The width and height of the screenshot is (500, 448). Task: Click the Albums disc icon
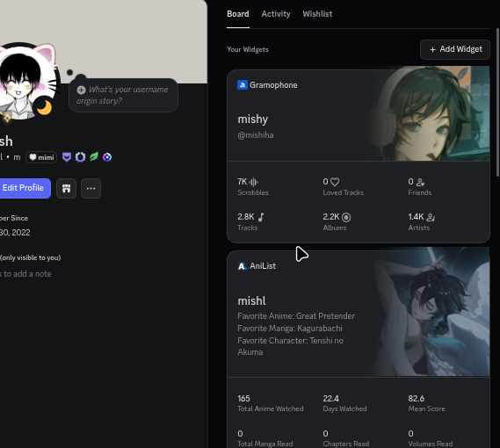346,217
